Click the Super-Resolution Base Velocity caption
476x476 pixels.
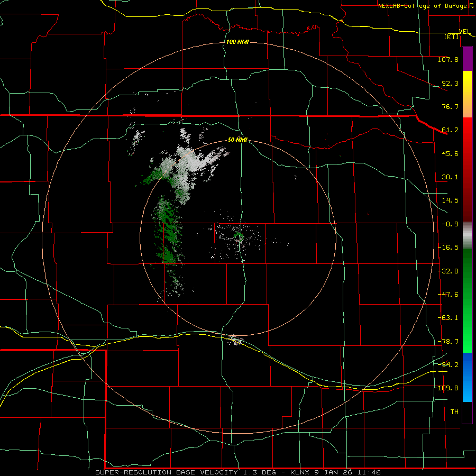coord(238,472)
